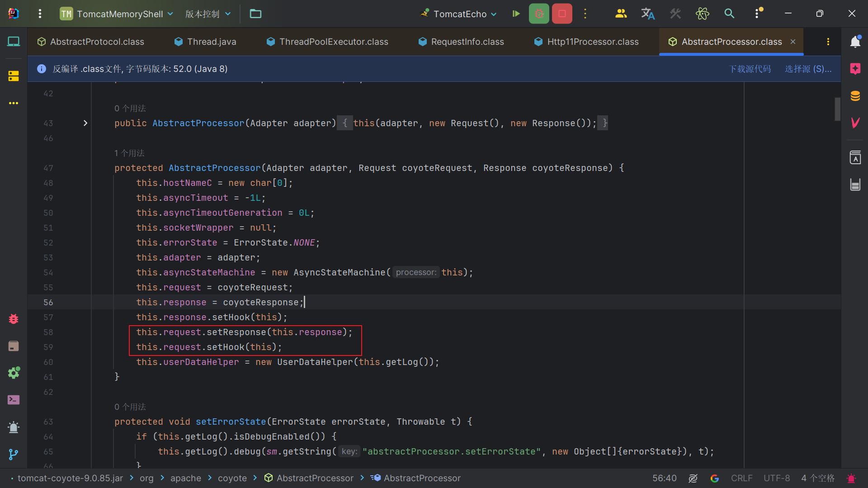
Task: Stop the running process with red square
Action: click(562, 14)
